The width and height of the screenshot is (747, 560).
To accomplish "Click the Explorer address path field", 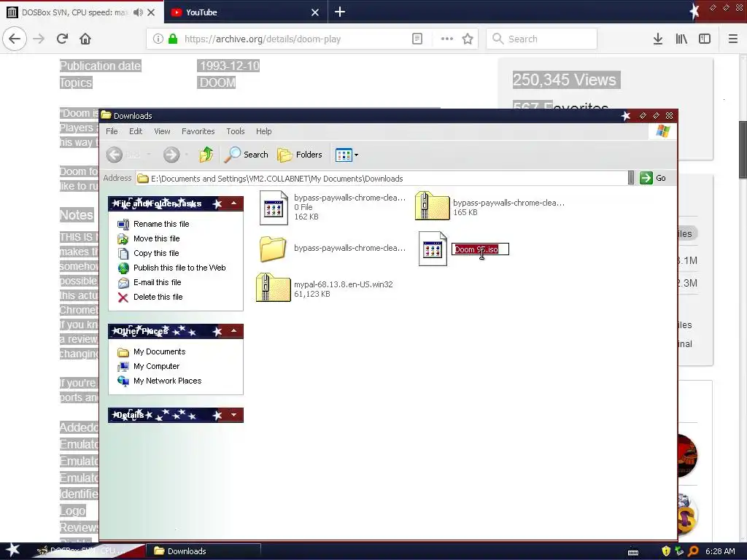I will 381,179.
